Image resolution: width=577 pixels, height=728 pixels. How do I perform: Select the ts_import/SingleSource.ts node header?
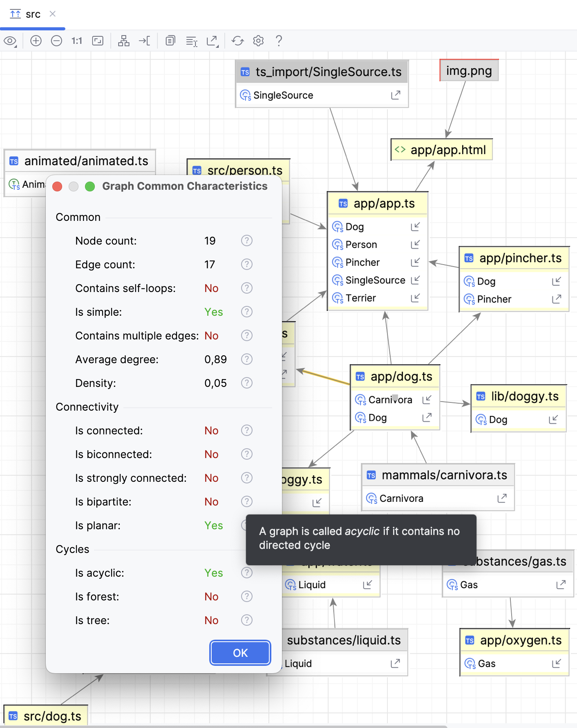(x=322, y=72)
